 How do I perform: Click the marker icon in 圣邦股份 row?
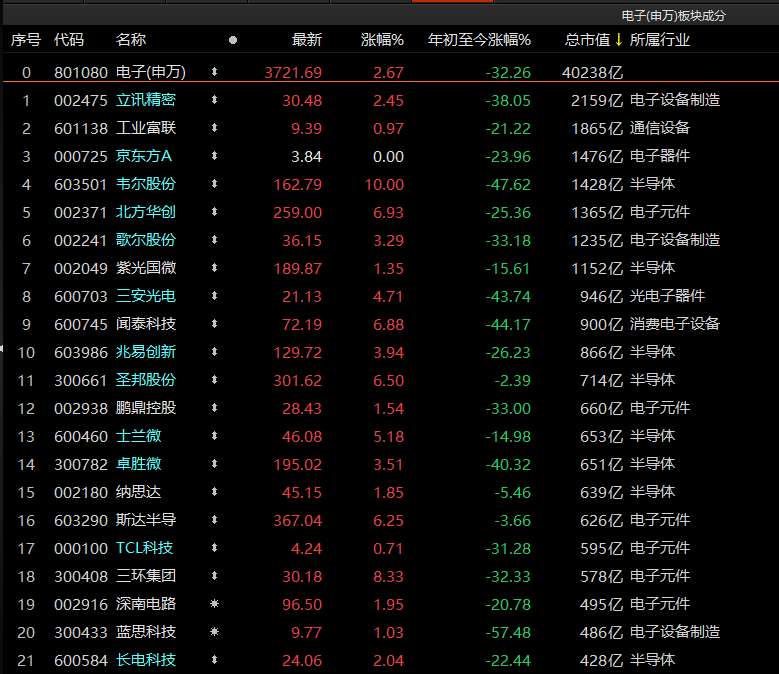point(214,380)
